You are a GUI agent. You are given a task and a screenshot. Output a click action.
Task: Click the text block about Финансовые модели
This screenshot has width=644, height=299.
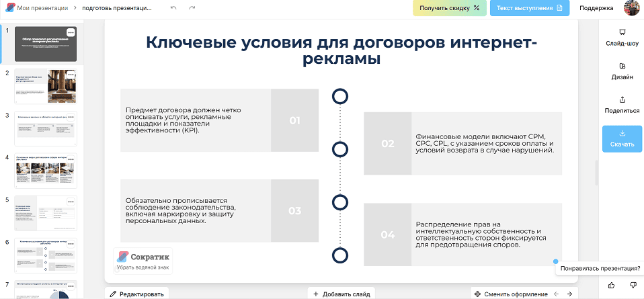[x=485, y=143]
